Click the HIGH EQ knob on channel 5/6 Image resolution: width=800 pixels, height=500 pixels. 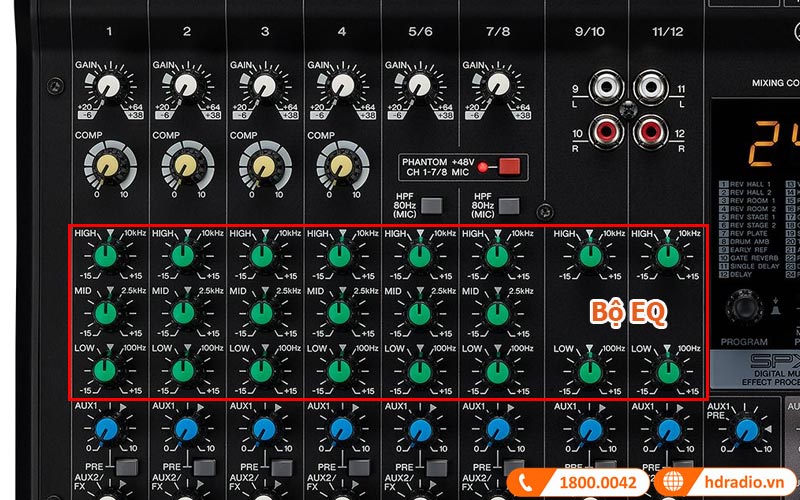click(419, 256)
